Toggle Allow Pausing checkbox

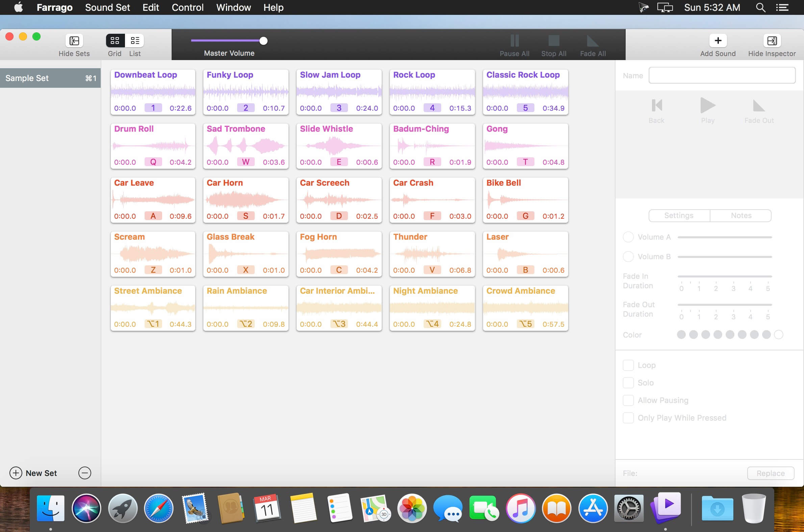[628, 400]
